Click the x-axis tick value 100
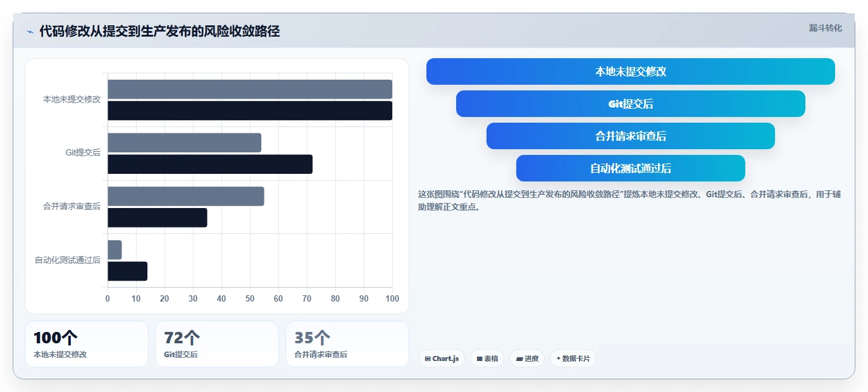868x392 pixels. coord(392,298)
